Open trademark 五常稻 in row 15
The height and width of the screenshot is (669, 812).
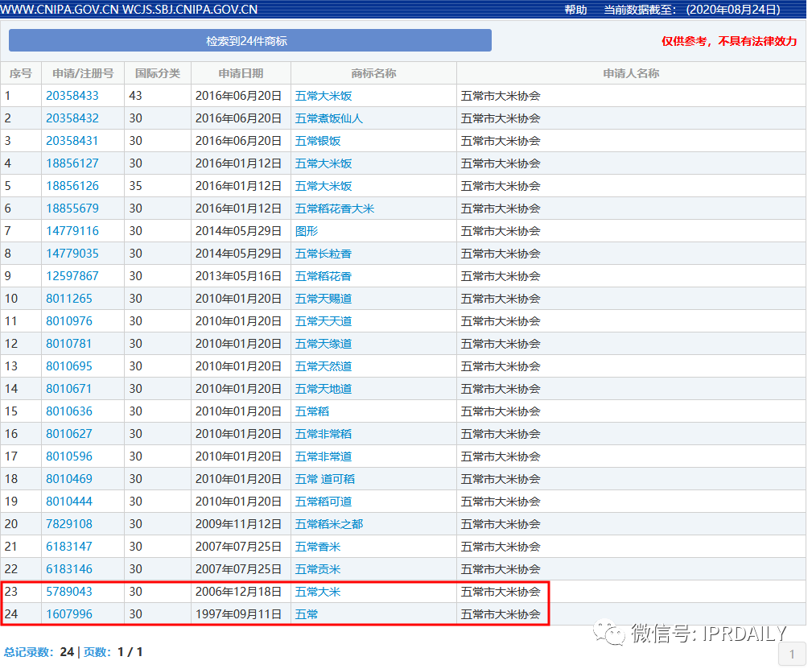[312, 411]
